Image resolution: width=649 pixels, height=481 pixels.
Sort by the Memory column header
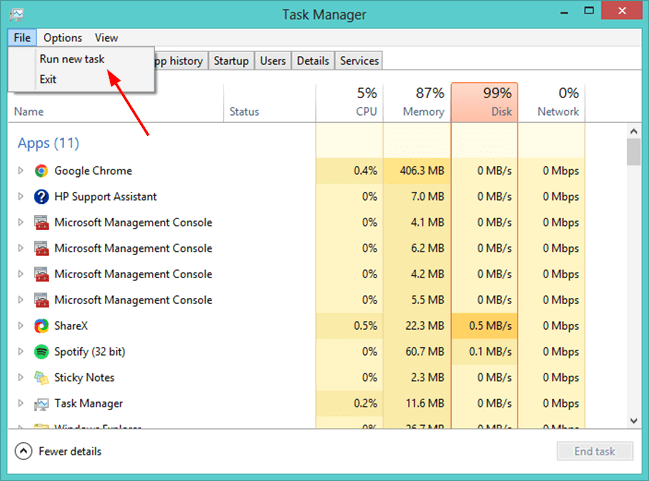tap(417, 103)
